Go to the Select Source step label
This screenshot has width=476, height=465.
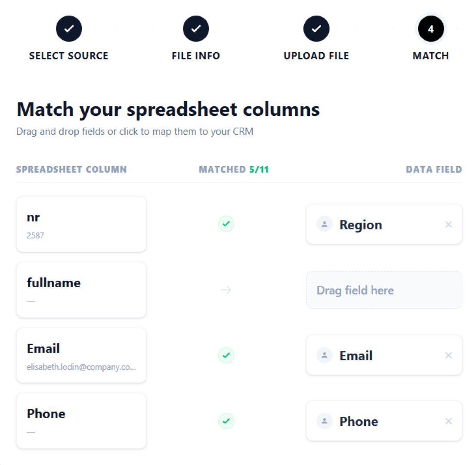point(69,56)
